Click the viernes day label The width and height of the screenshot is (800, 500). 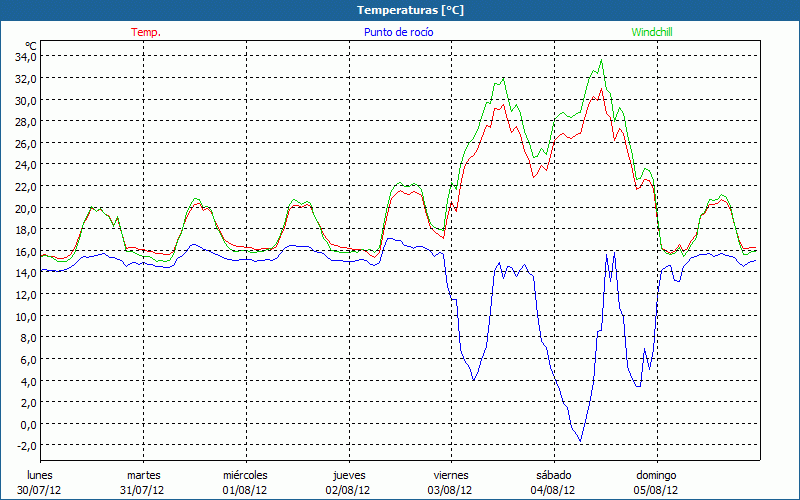point(451,475)
